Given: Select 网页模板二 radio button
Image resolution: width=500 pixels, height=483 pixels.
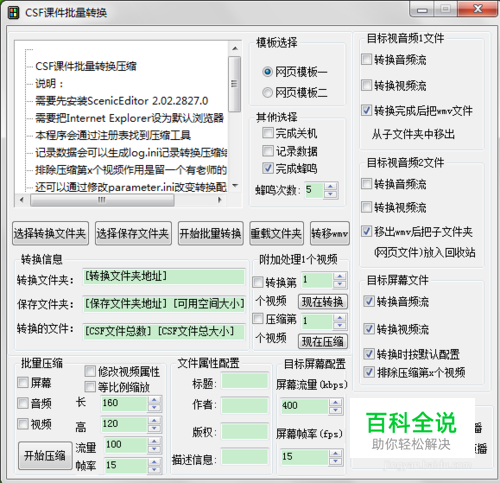Looking at the screenshot, I should click(268, 92).
